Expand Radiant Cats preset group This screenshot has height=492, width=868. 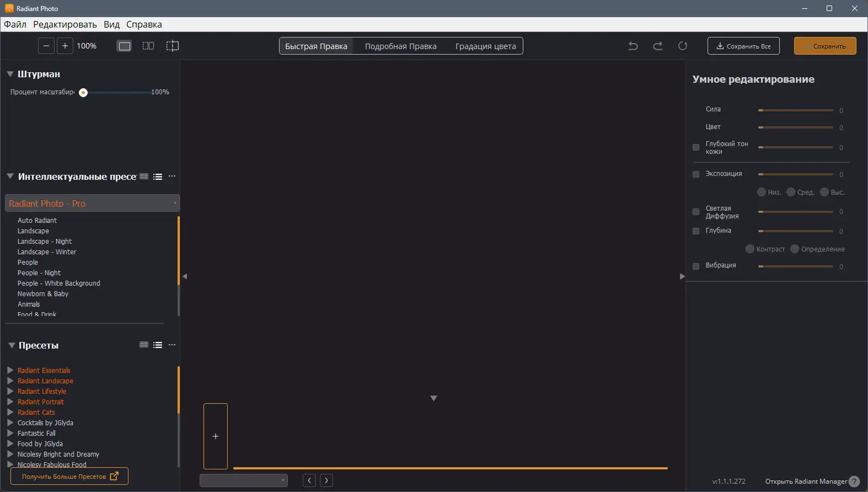10,412
